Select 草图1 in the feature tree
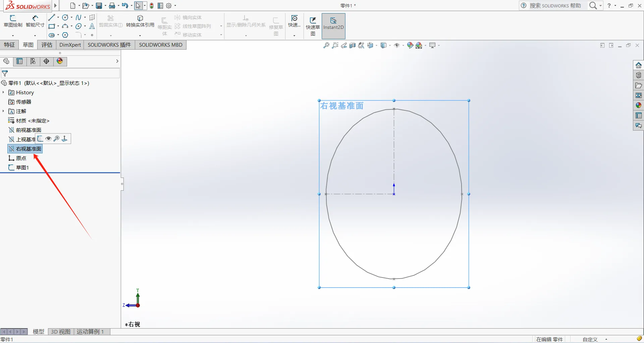The image size is (644, 343). pos(22,167)
